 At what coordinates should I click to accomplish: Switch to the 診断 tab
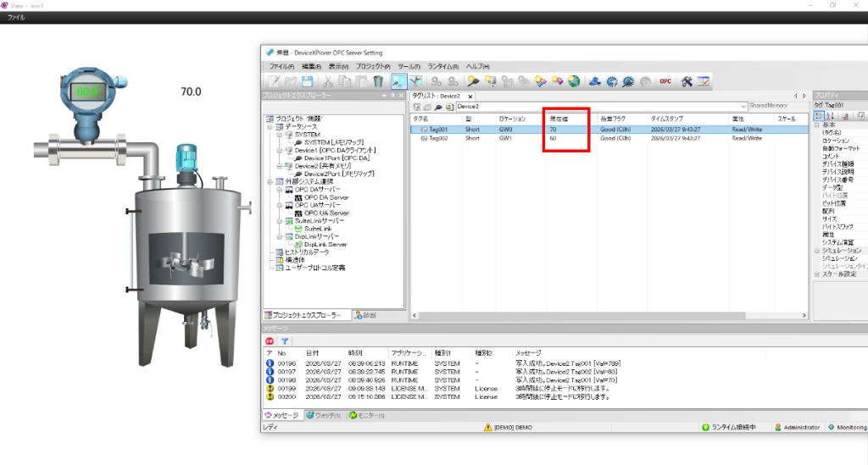364,315
